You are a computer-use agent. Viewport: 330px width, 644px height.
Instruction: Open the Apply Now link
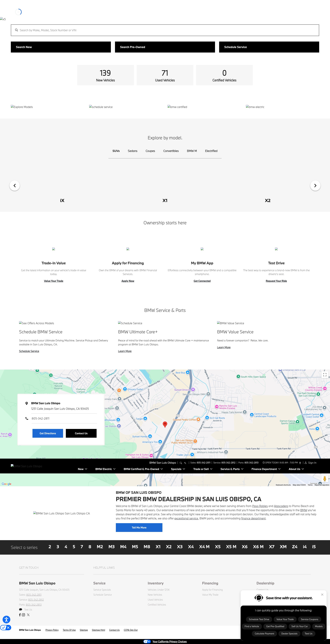[128, 281]
